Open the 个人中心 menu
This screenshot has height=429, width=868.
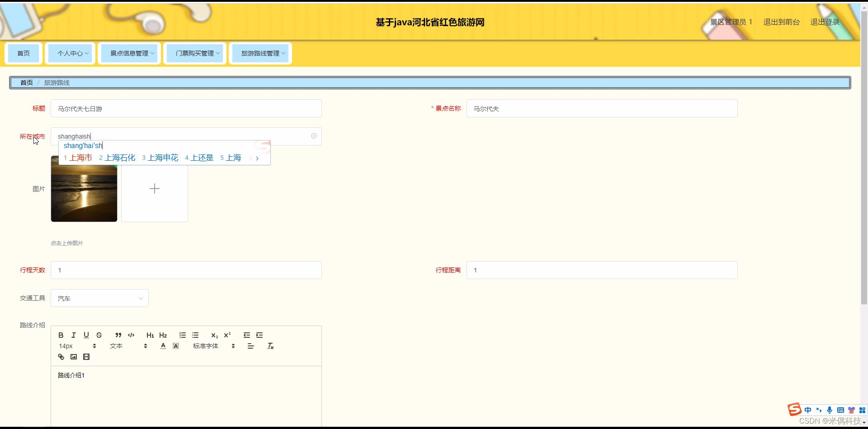click(x=70, y=53)
